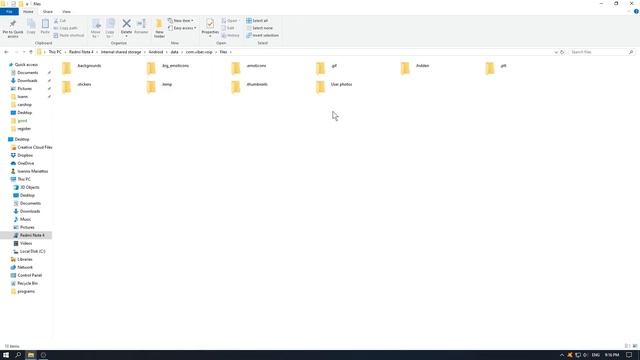Show hidden tray icons chevron
This screenshot has height=360, width=640.
[x=562, y=355]
